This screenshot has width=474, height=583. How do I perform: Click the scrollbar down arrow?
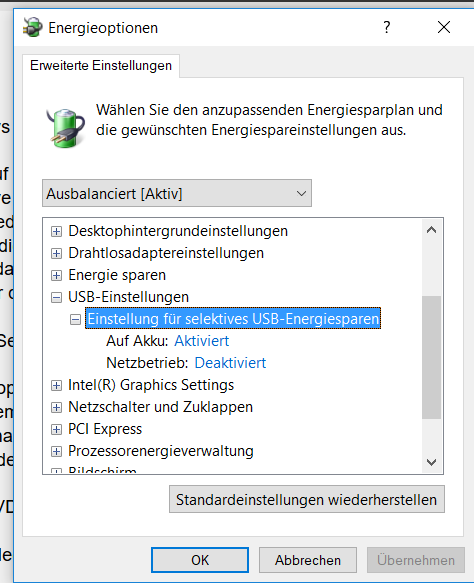[x=432, y=462]
